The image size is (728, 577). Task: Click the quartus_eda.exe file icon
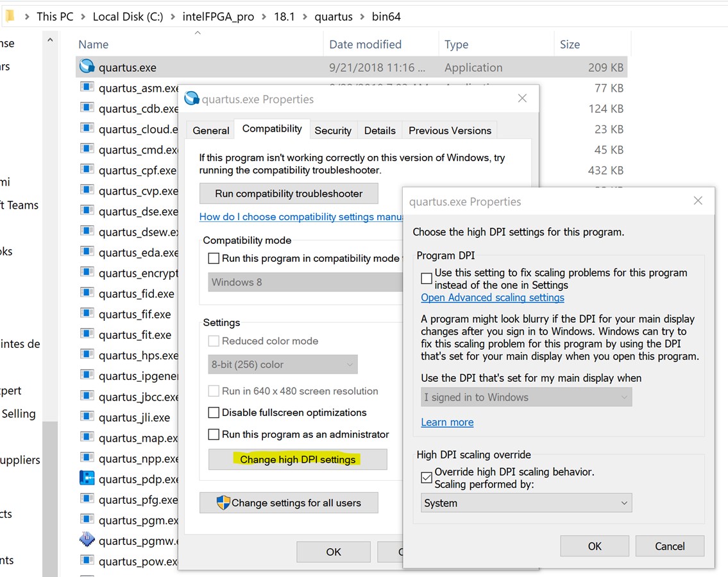coord(87,252)
